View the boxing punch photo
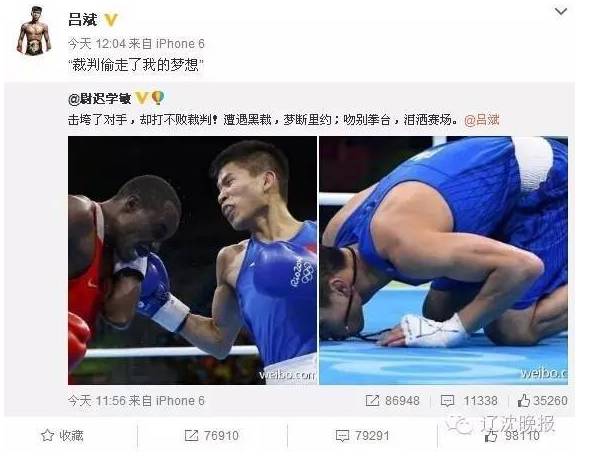The height and width of the screenshot is (458, 591). tap(192, 260)
